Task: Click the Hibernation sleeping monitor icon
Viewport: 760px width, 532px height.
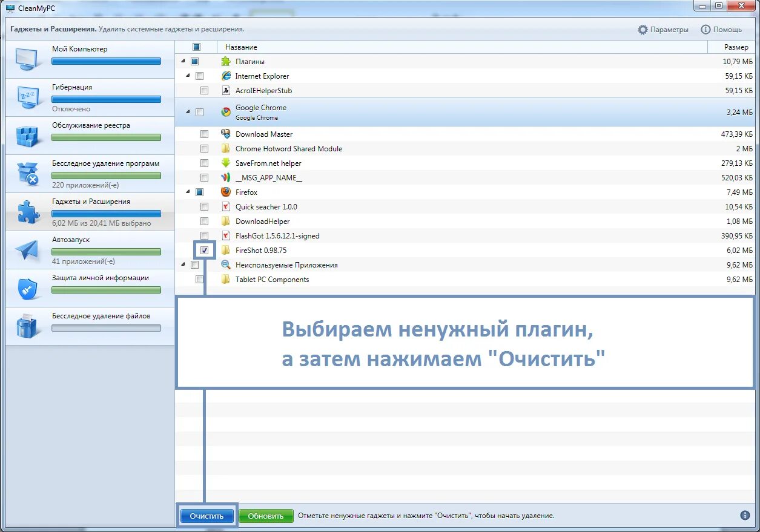Action: 28,97
